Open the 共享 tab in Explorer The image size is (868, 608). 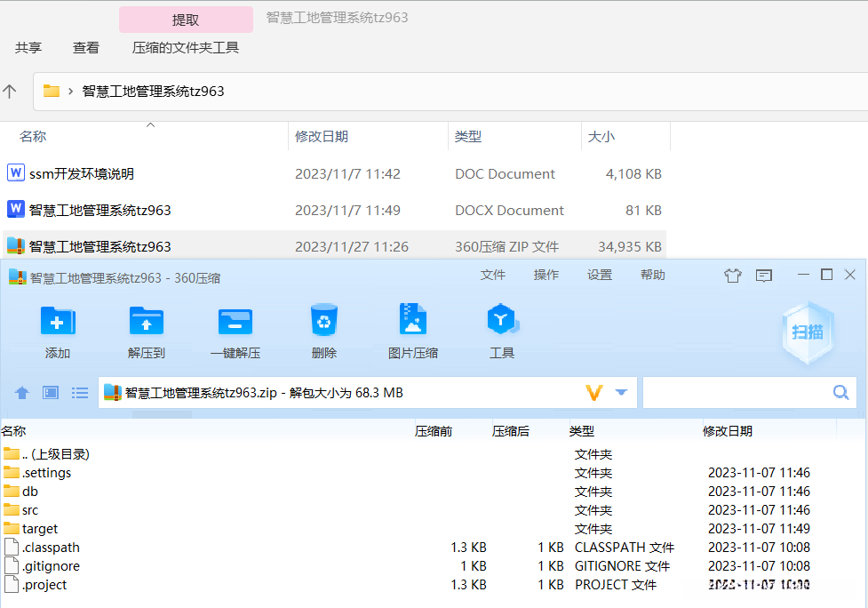coord(28,48)
